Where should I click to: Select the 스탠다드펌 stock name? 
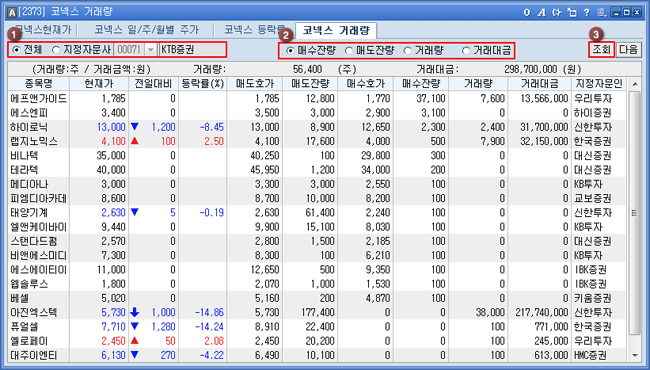click(34, 241)
